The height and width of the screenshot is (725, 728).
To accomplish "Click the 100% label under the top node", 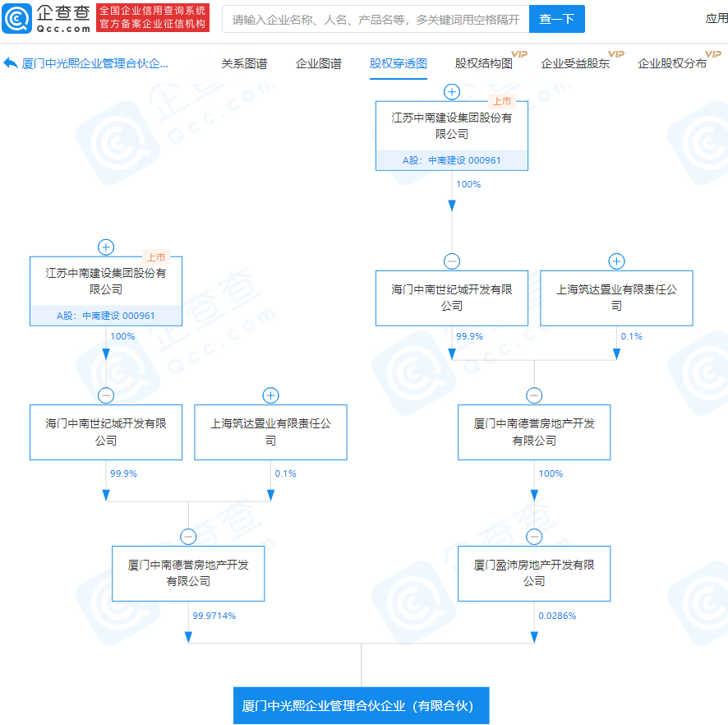I will [x=468, y=184].
